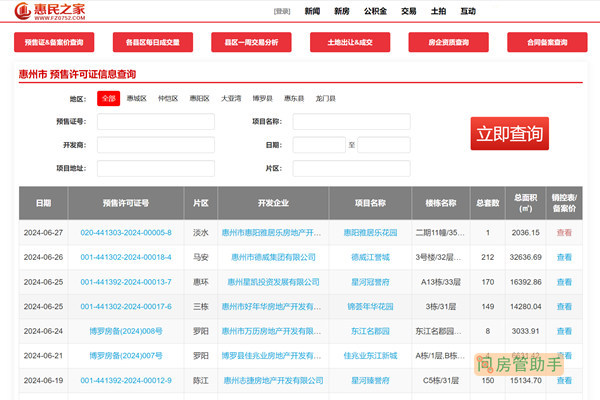Click the 各县区每日成交量 button
The image size is (600, 400).
[x=153, y=42]
